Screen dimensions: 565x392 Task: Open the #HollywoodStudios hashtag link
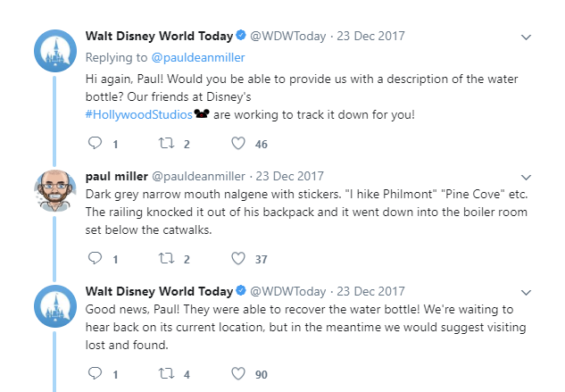[138, 115]
